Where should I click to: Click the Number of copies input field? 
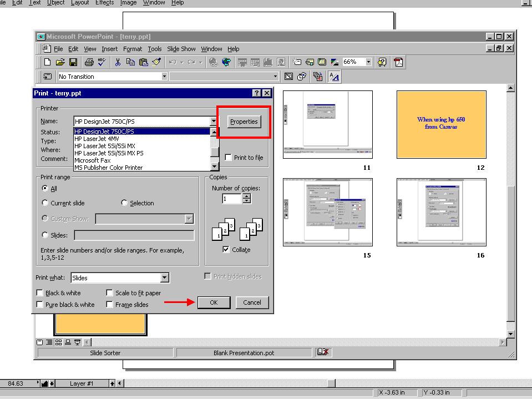[x=232, y=199]
